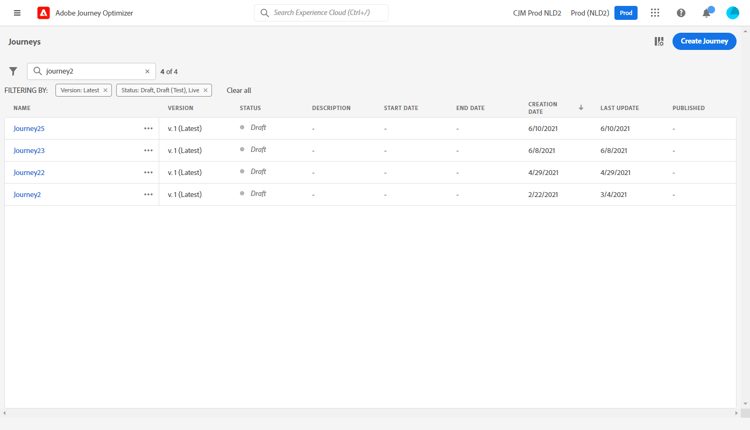750x430 pixels.
Task: Click the search magnifier in Experience Cloud search
Action: 265,13
